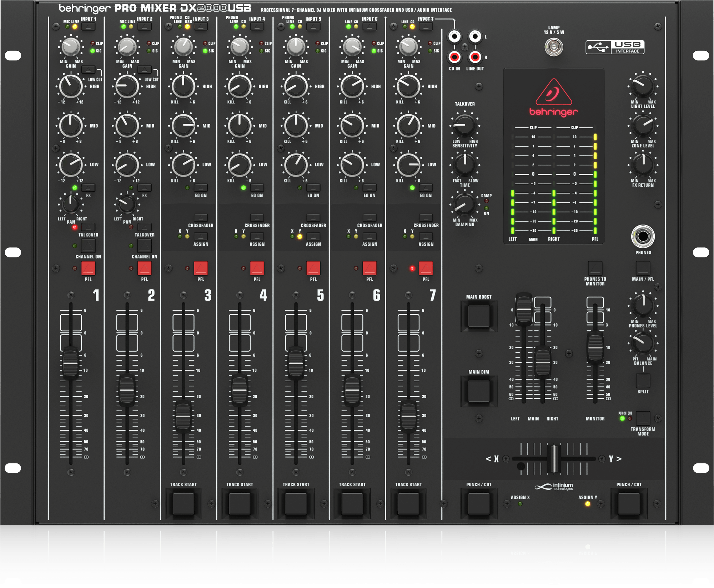The height and width of the screenshot is (588, 714).
Task: Toggle crossfader ASSIGN on channel 5
Action: coord(314,236)
